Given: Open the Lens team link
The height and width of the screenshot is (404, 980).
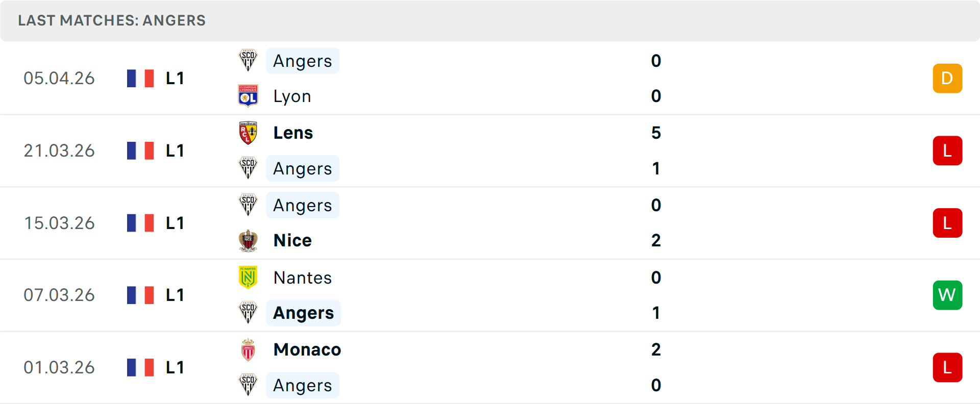Looking at the screenshot, I should 293,133.
